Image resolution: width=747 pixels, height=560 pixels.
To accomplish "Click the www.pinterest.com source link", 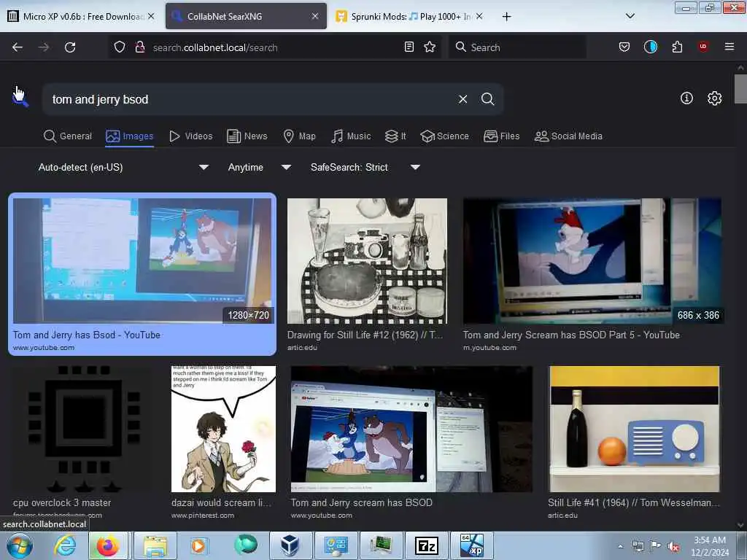I will (203, 516).
